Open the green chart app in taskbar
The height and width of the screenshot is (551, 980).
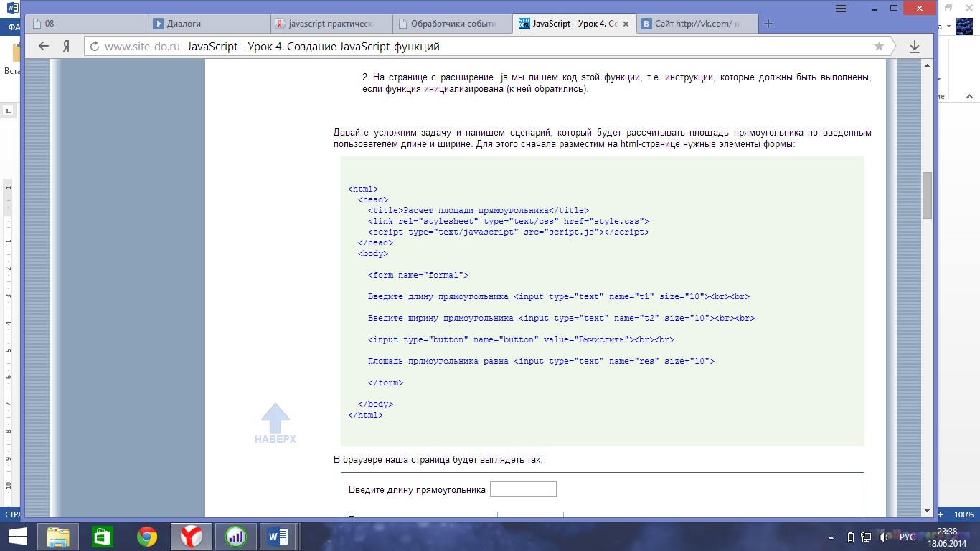tap(235, 536)
